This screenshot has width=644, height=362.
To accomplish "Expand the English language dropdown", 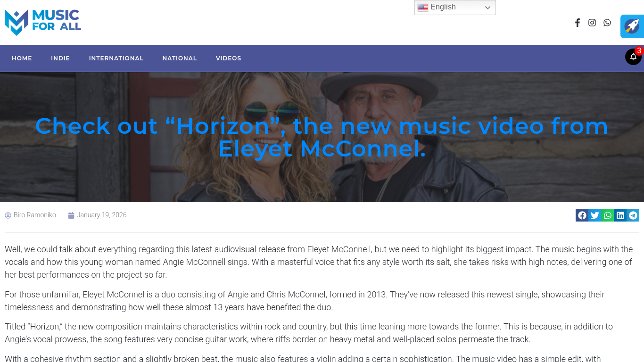I will coord(455,8).
